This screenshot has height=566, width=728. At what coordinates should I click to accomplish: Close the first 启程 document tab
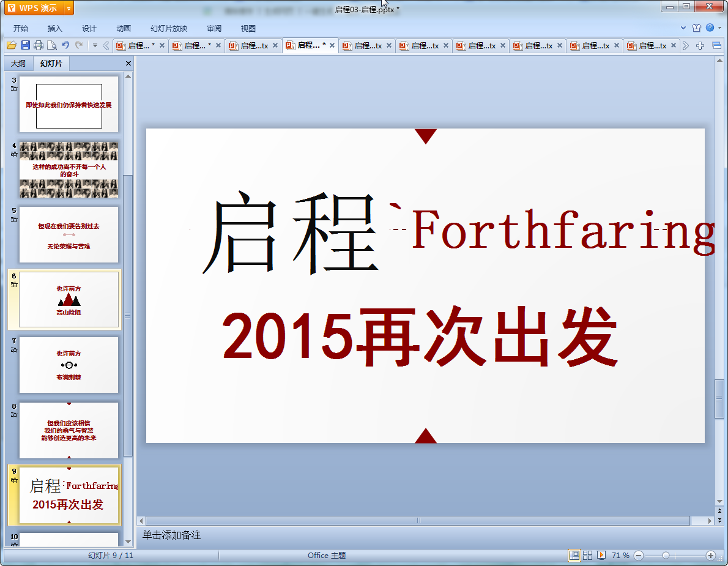[x=162, y=45]
